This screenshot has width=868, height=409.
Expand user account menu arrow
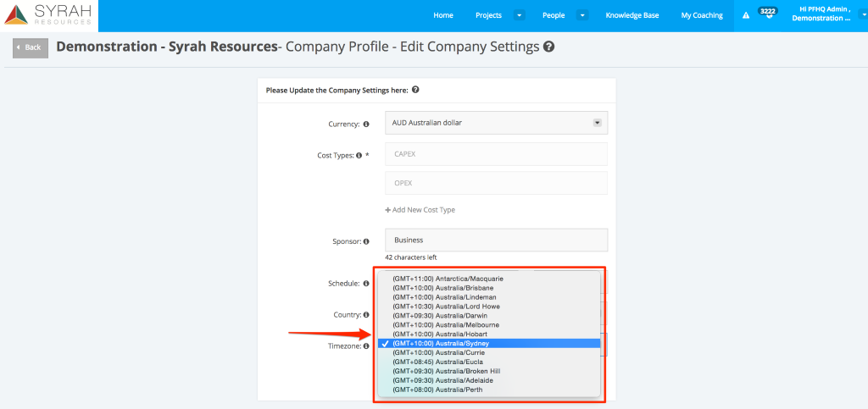point(864,15)
